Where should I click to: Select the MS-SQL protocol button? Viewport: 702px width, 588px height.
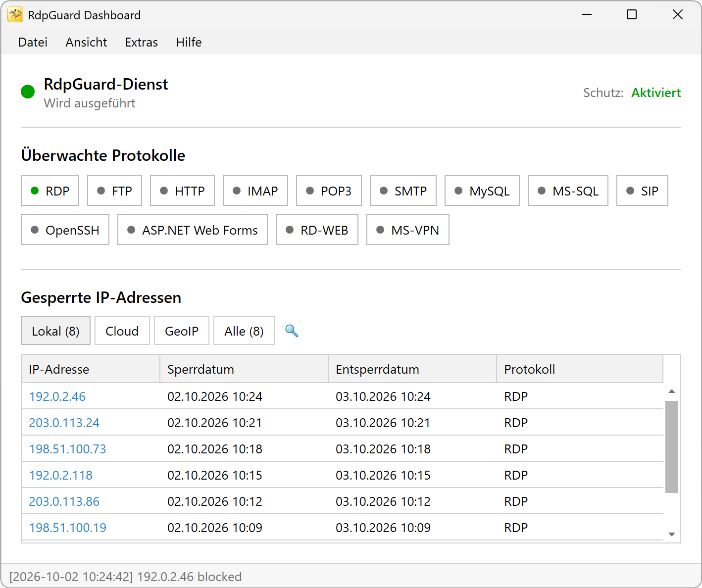(568, 191)
